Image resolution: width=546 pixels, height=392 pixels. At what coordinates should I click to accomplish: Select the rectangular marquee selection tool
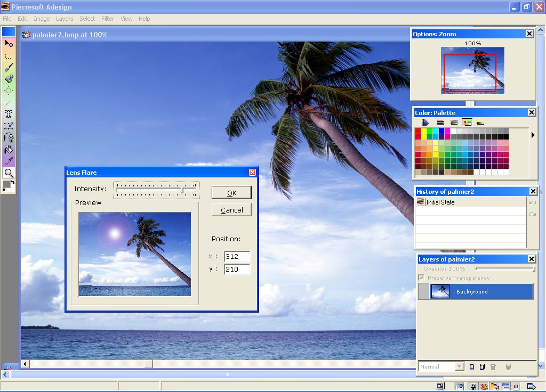coord(9,55)
